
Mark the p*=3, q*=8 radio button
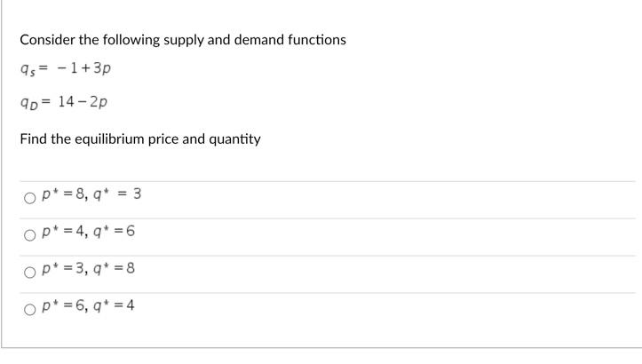click(29, 273)
